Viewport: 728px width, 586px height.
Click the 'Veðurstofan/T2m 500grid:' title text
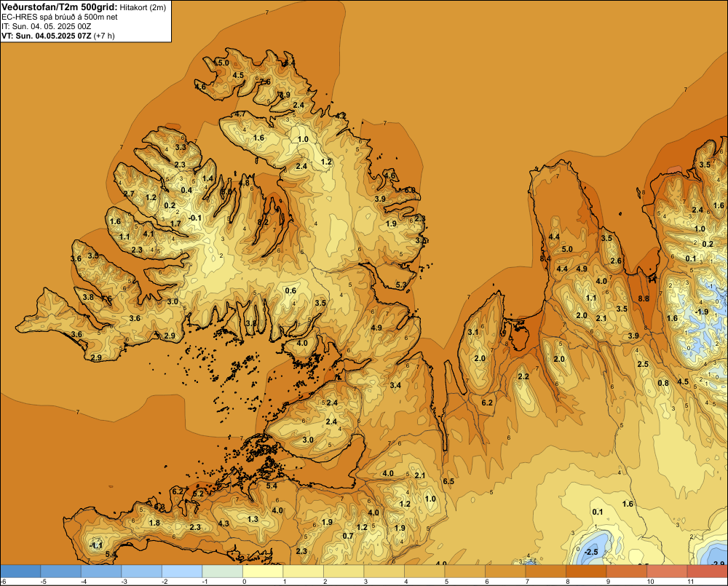60,7
